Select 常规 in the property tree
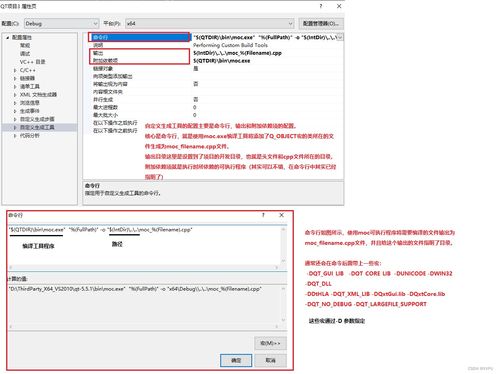This screenshot has width=499, height=374. (25, 45)
